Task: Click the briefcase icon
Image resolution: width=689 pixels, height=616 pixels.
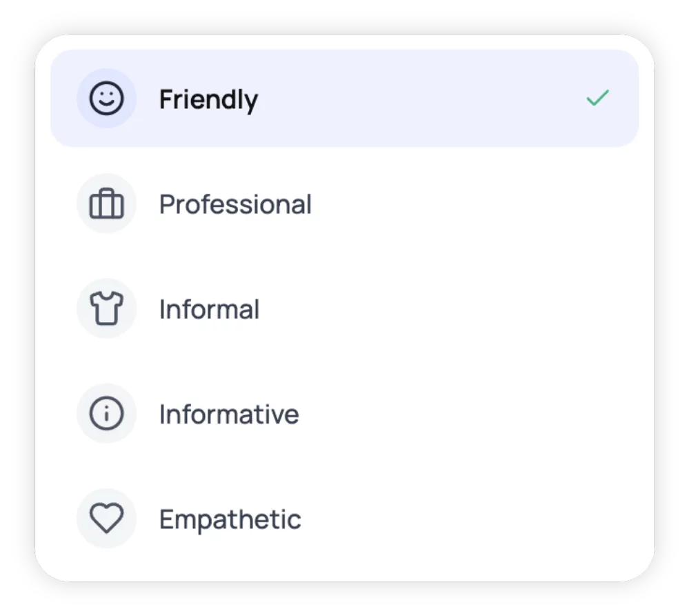Action: [x=107, y=204]
